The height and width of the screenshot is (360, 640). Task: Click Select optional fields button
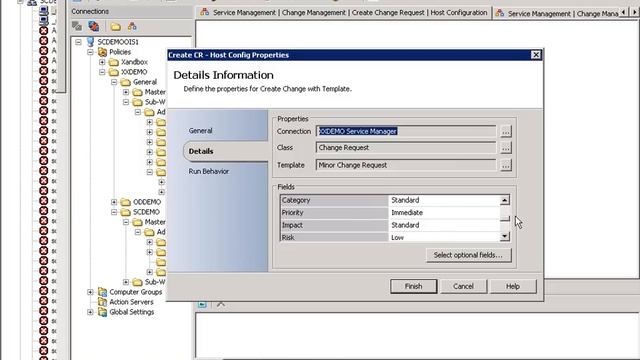coord(468,255)
